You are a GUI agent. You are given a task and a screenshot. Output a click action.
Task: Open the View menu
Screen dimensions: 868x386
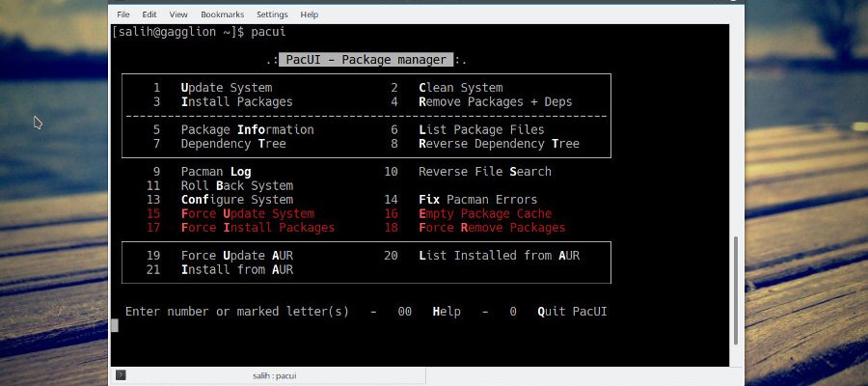178,14
